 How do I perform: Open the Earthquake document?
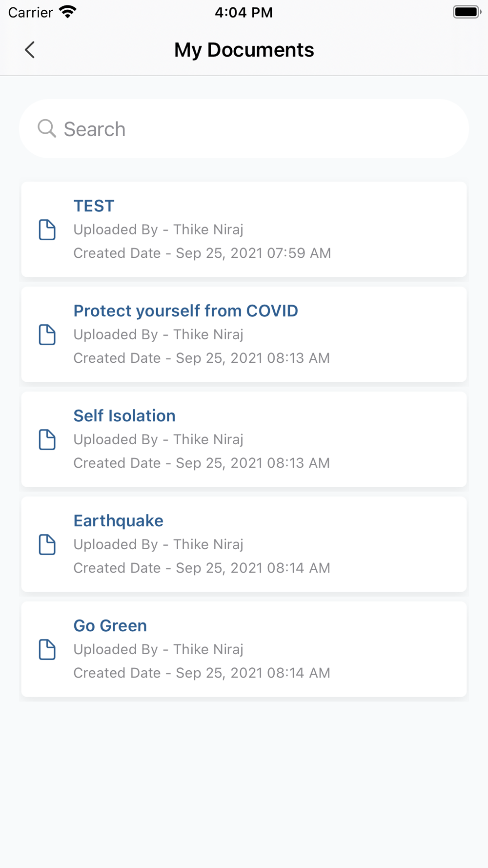119,521
